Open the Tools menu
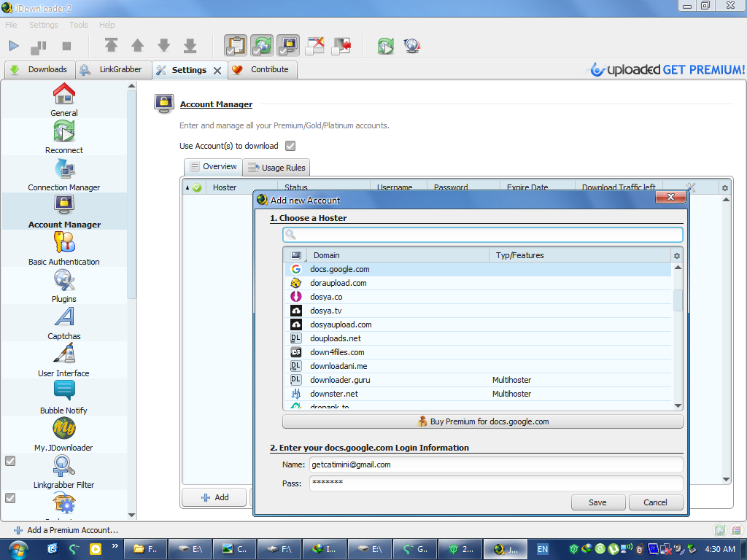 [x=79, y=25]
